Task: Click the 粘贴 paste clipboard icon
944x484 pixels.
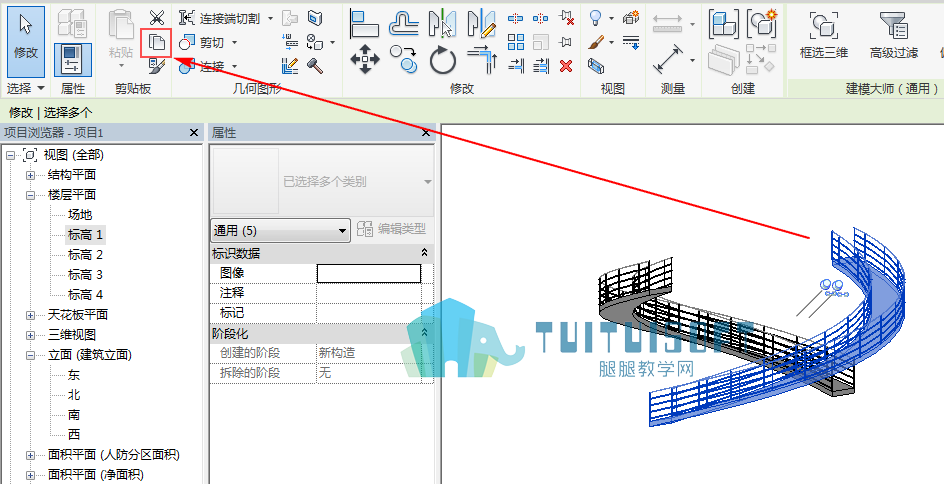Action: 121,25
